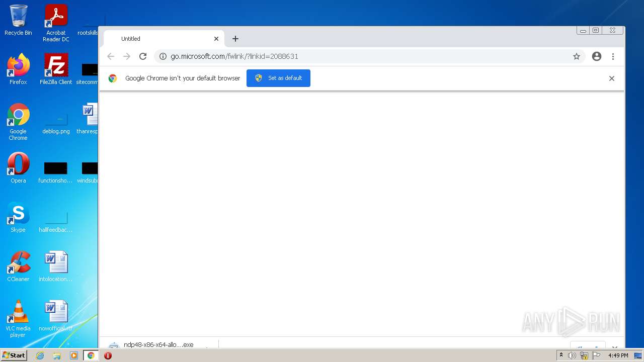Launch VLC media player
Image resolution: width=644 pixels, height=362 pixels.
click(18, 319)
